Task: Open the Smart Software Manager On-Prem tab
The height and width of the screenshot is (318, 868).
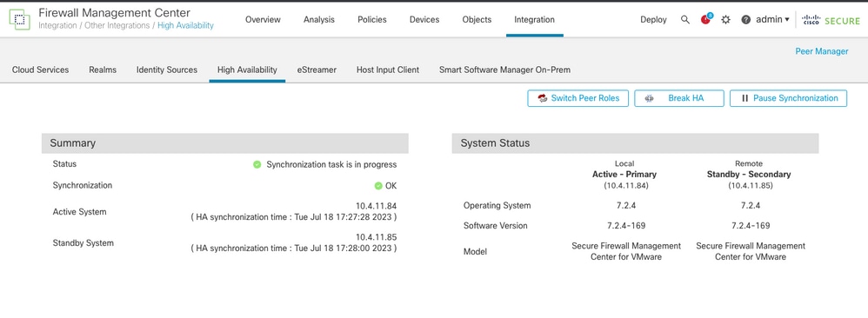Action: coord(504,70)
